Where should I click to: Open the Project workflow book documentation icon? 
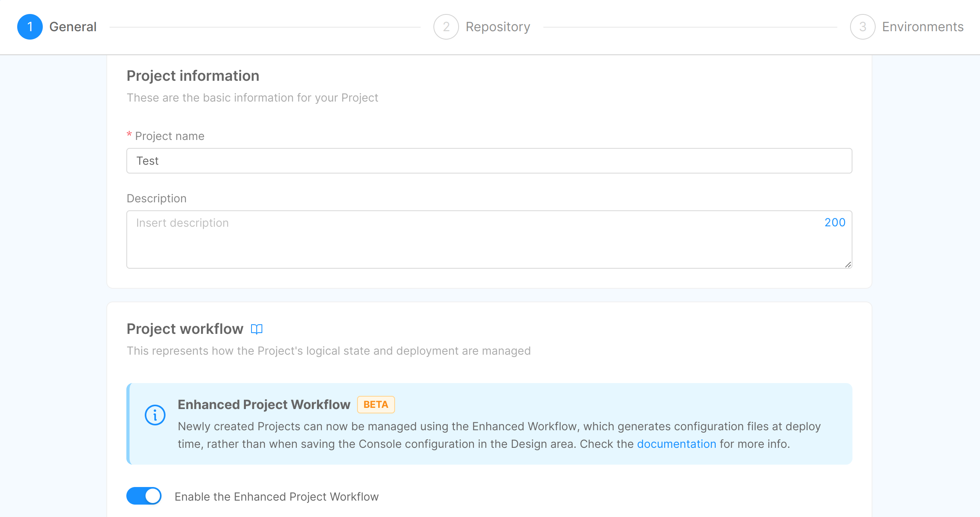click(x=257, y=329)
